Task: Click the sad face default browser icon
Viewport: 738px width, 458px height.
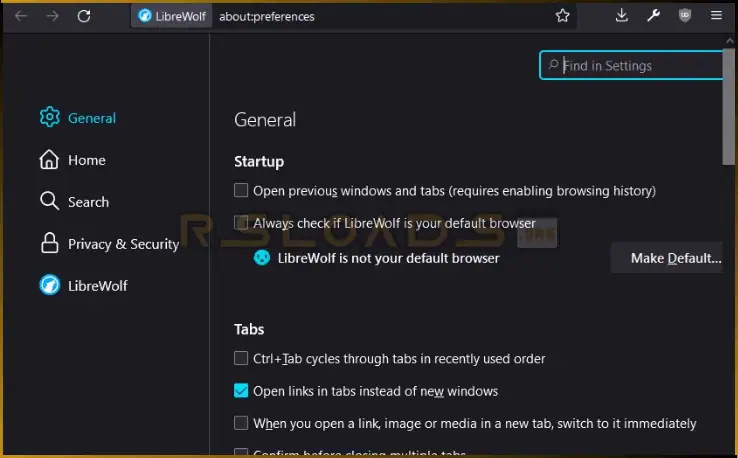Action: click(262, 257)
